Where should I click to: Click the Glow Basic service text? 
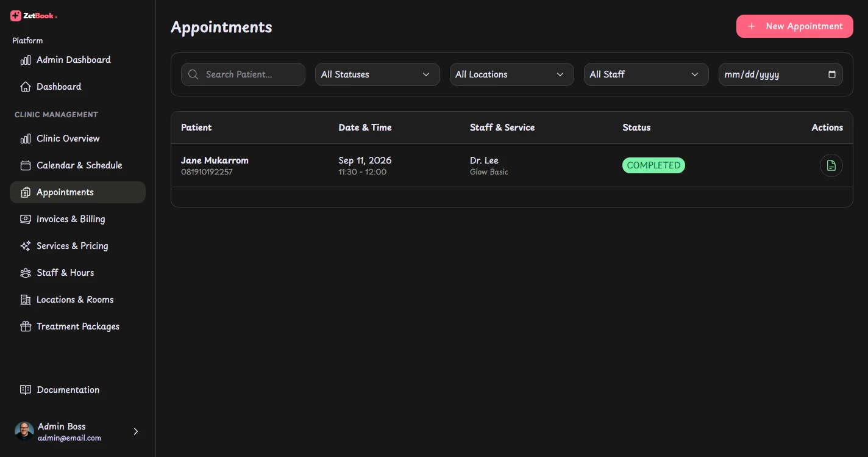point(489,172)
